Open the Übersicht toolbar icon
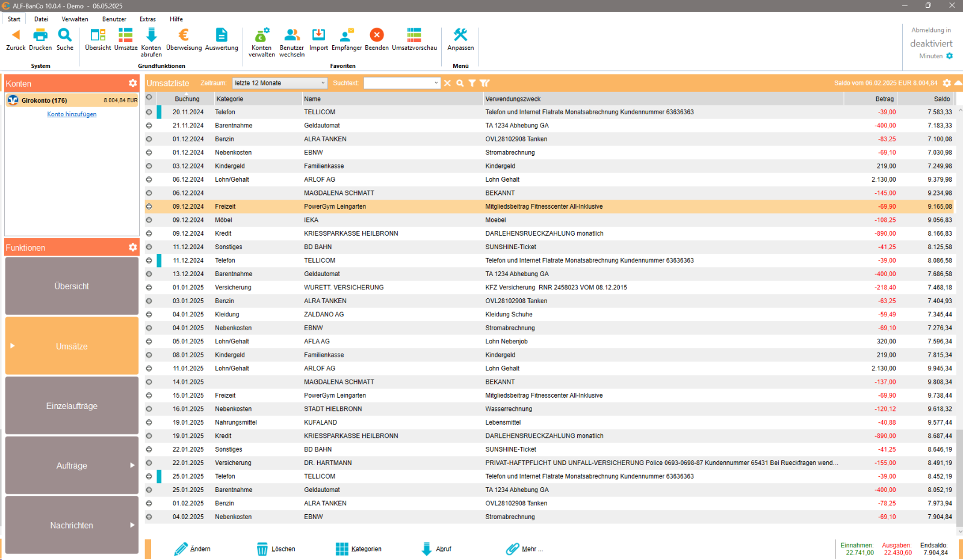Image resolution: width=963 pixels, height=560 pixels. tap(98, 35)
